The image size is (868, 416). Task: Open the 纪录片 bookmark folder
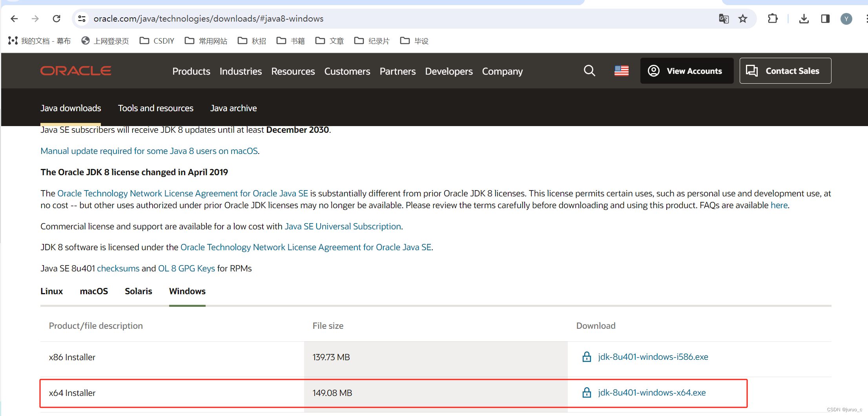click(x=372, y=41)
